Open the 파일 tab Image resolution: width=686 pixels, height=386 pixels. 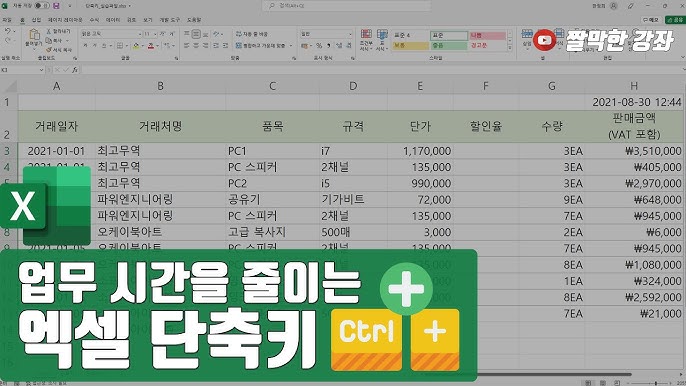(7, 20)
